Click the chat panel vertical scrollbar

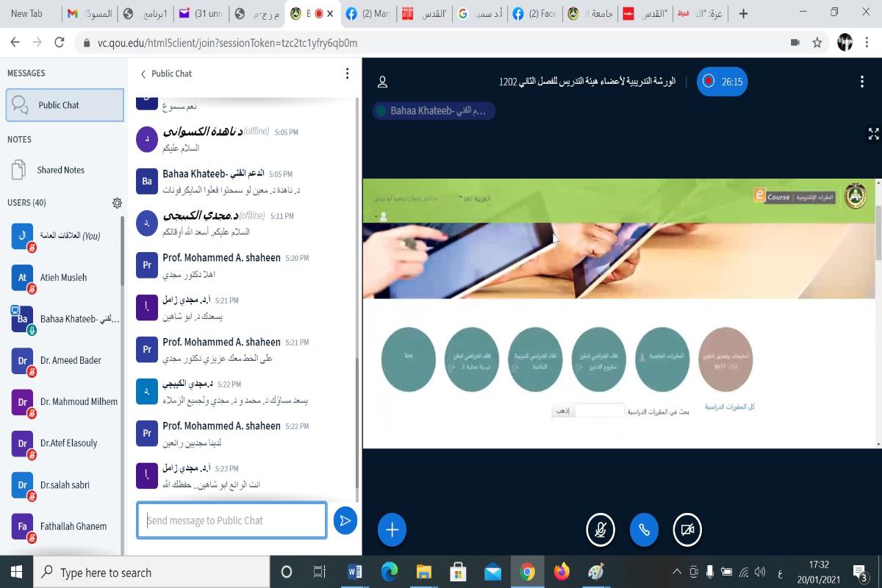[x=357, y=294]
